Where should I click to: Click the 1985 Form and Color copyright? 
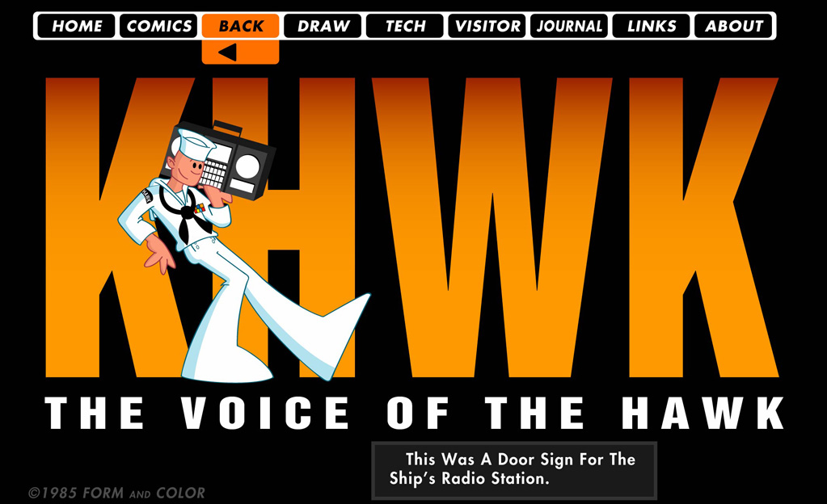point(116,493)
